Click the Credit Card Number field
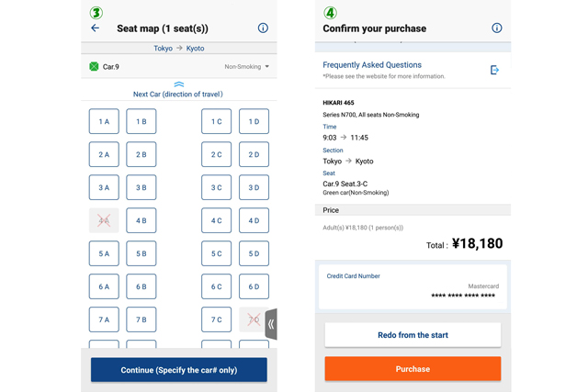This screenshot has height=392, width=588. pyautogui.click(x=413, y=286)
